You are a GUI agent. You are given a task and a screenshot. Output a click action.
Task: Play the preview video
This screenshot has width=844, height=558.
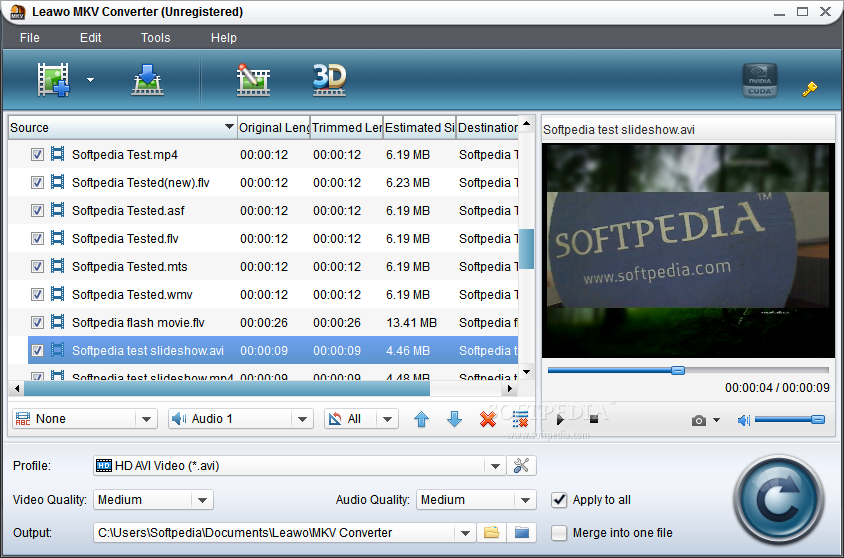coord(560,420)
